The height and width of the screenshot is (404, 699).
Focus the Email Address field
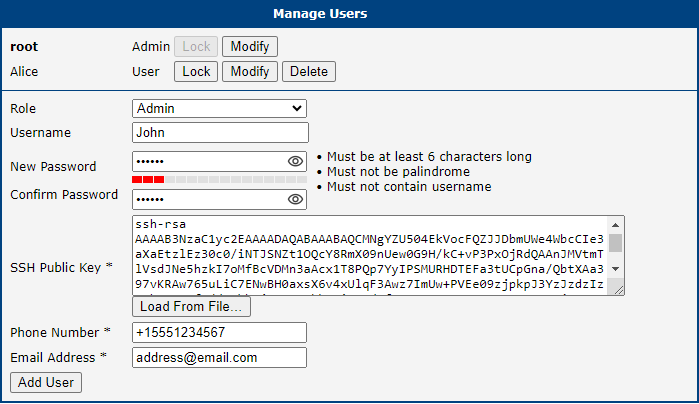[219, 358]
